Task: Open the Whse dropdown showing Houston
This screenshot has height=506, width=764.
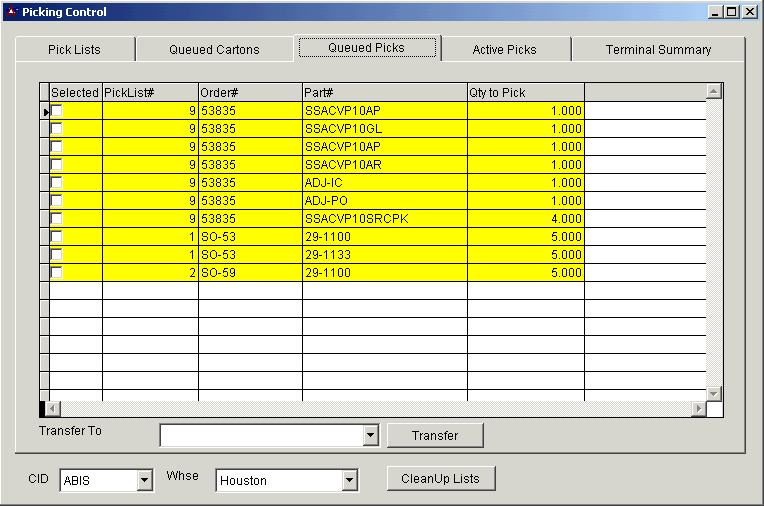Action: [x=349, y=481]
